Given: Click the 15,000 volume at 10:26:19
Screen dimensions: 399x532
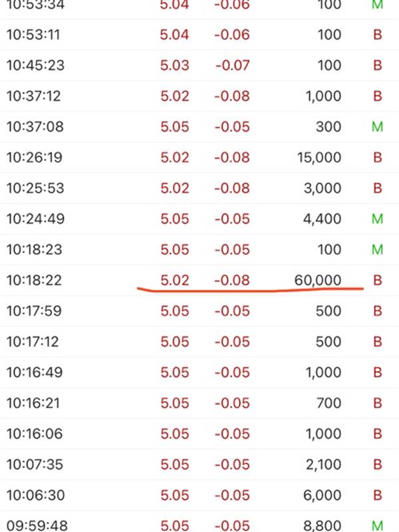Looking at the screenshot, I should [x=319, y=158].
